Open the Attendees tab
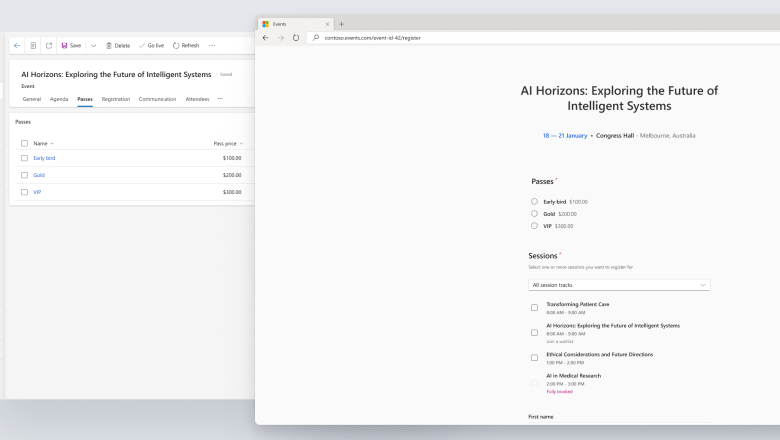This screenshot has width=780, height=440. click(197, 99)
